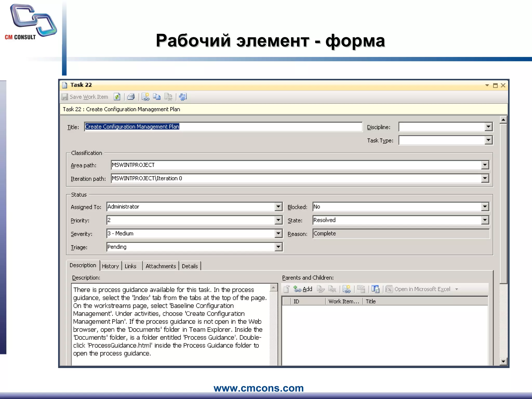Add a link with Add button
The image size is (532, 399).
pos(303,289)
